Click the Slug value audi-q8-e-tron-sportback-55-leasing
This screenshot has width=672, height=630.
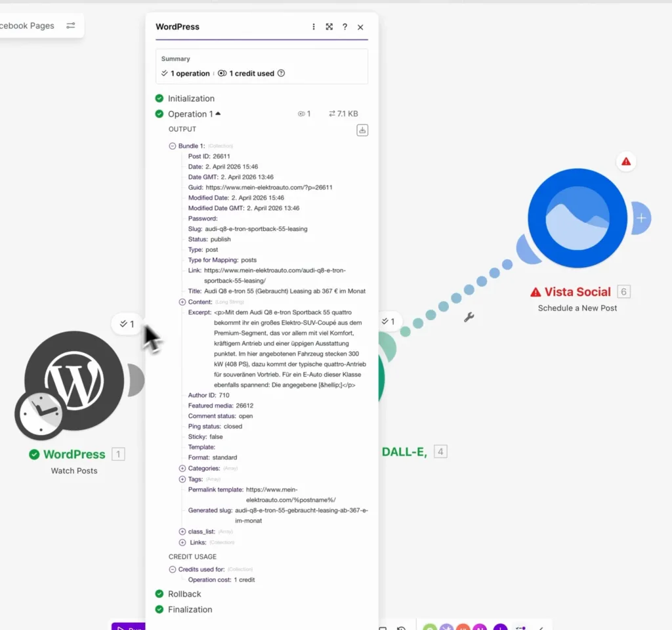[256, 229]
